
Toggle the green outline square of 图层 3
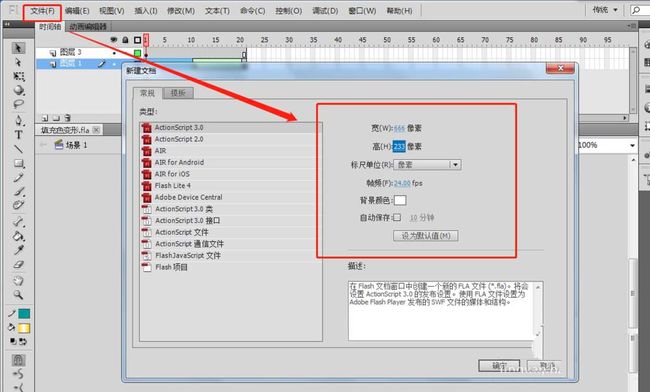[x=137, y=53]
